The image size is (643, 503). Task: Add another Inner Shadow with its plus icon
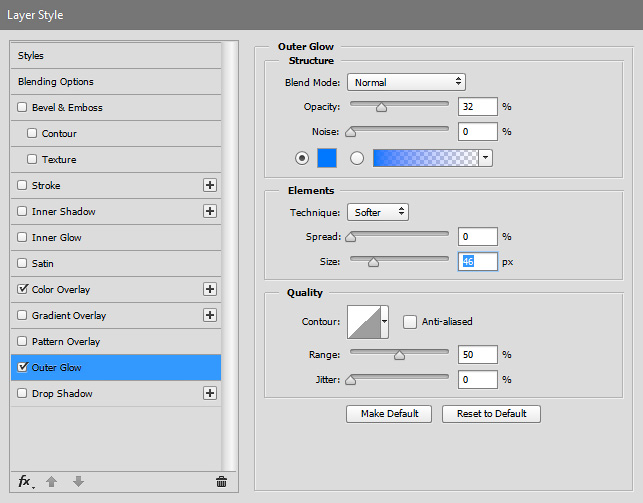point(210,211)
